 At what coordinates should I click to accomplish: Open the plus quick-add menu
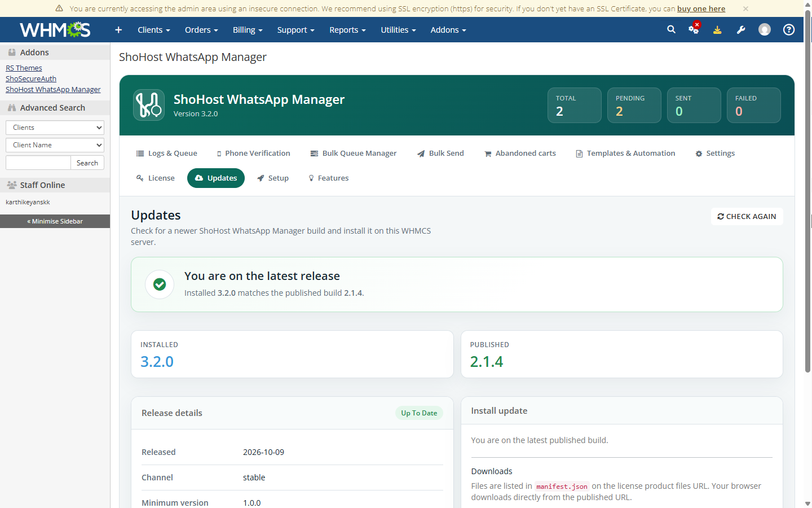click(118, 30)
